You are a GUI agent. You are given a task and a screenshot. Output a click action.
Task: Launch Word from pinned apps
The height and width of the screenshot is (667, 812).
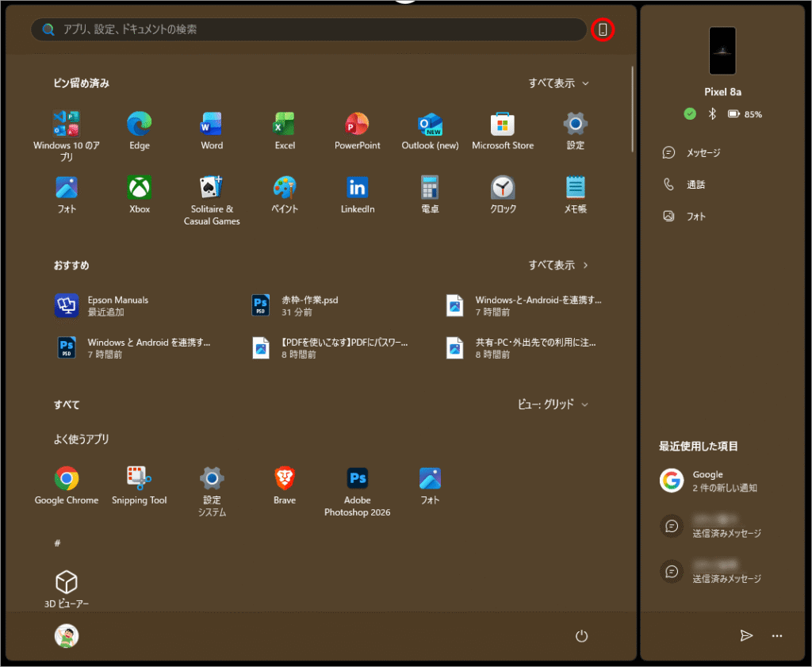pos(212,125)
